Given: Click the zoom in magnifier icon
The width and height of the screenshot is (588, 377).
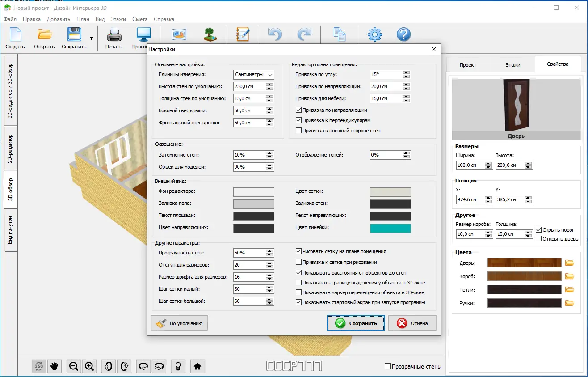Looking at the screenshot, I should (89, 366).
